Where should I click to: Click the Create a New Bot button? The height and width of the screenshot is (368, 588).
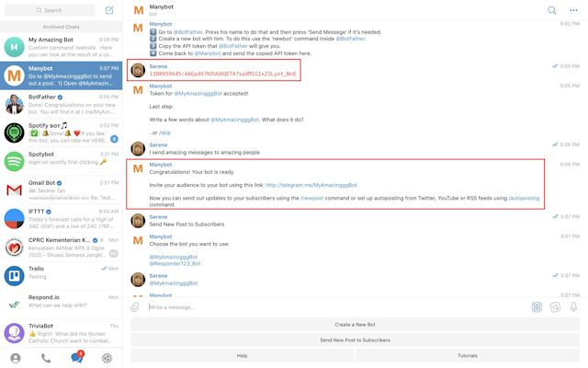click(355, 325)
